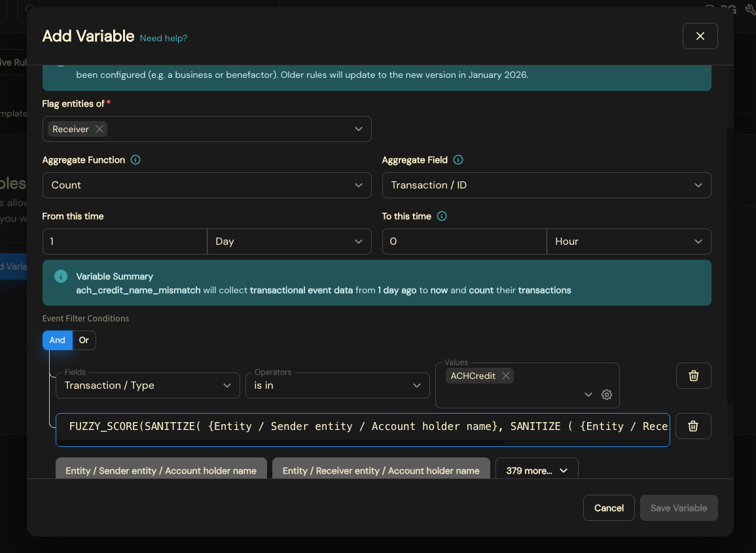
Task: Open the Aggregate Function Count dropdown
Action: tap(207, 185)
